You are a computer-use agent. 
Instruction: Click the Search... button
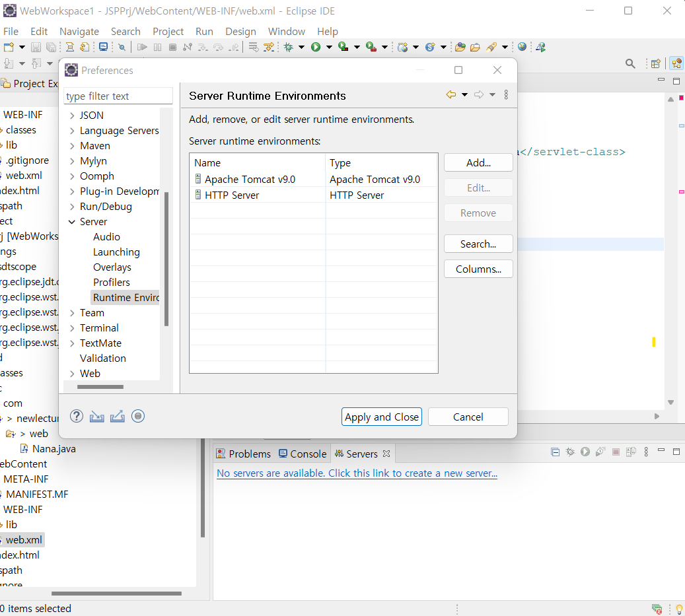pos(478,244)
